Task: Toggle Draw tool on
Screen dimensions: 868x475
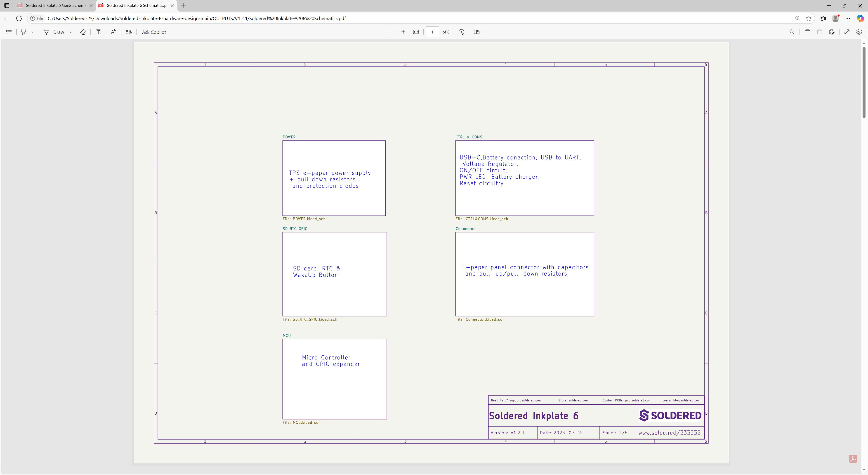Action: click(54, 32)
